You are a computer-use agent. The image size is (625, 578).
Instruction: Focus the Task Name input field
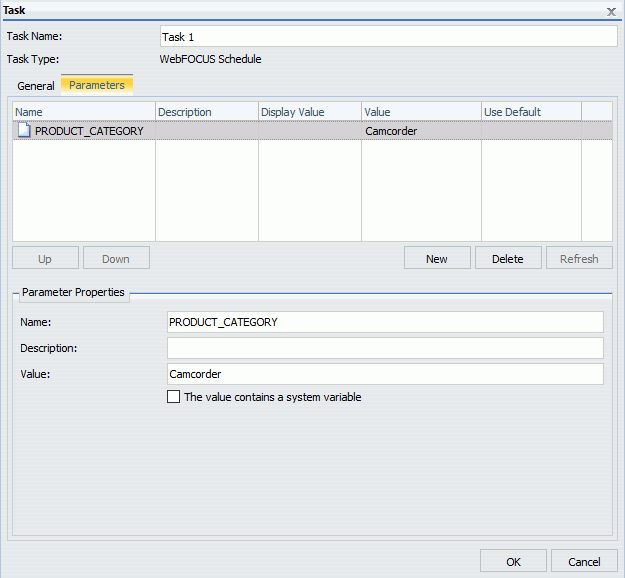click(389, 36)
